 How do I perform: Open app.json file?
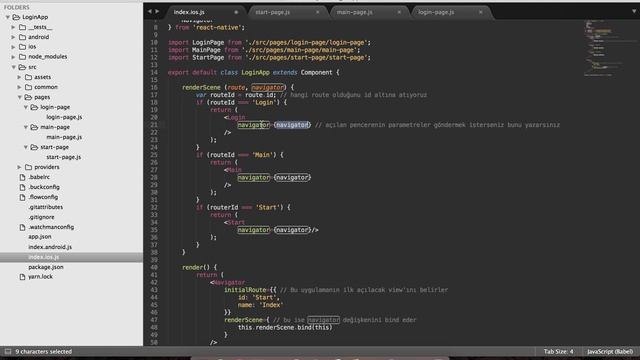[x=40, y=237]
